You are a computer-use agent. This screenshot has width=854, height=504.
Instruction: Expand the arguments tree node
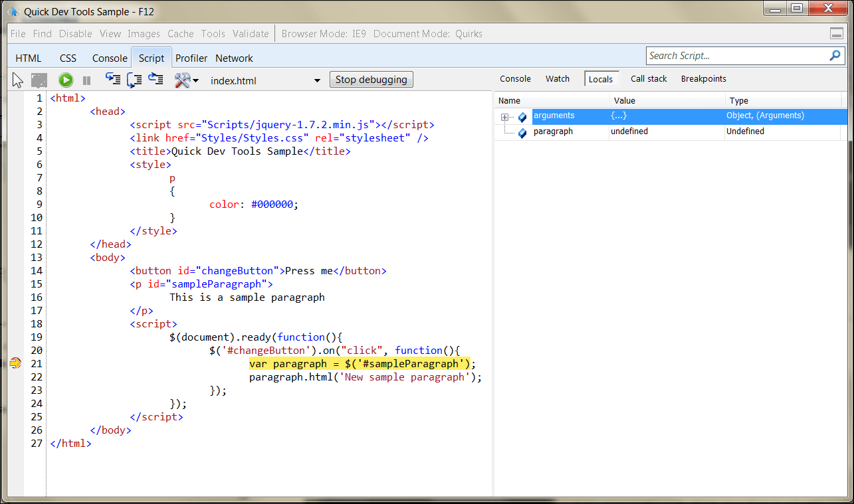(504, 117)
